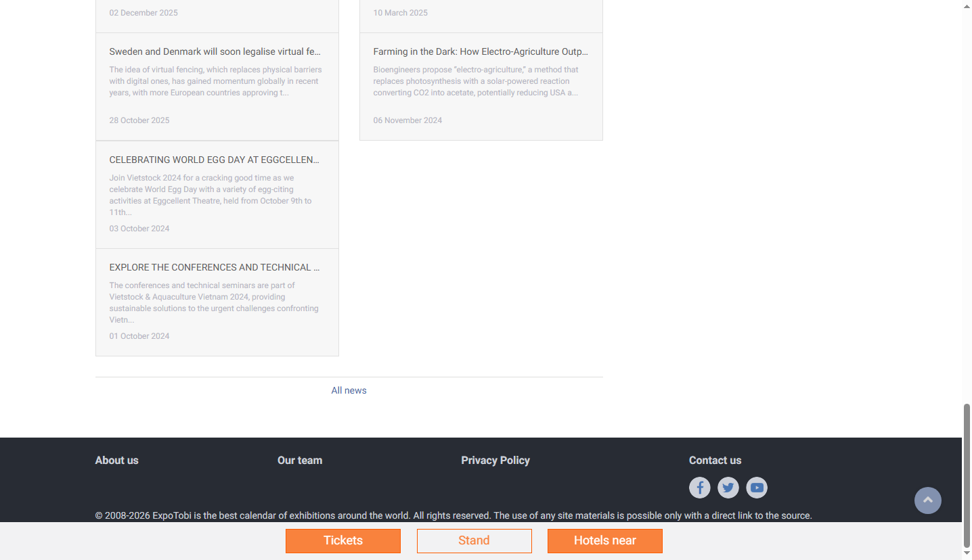The width and height of the screenshot is (972, 560).
Task: Click the electro-agriculture article summary text
Action: (x=476, y=81)
